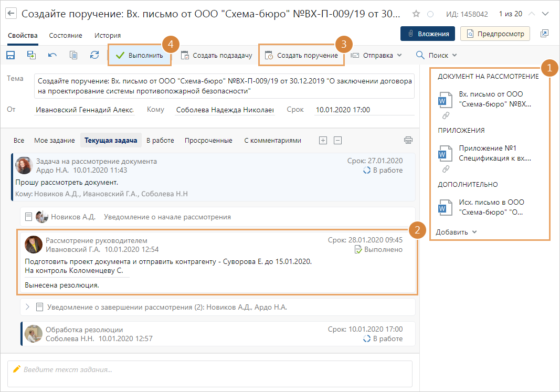Image resolution: width=560 pixels, height=392 pixels.
Task: Click the task text input field
Action: point(210,373)
